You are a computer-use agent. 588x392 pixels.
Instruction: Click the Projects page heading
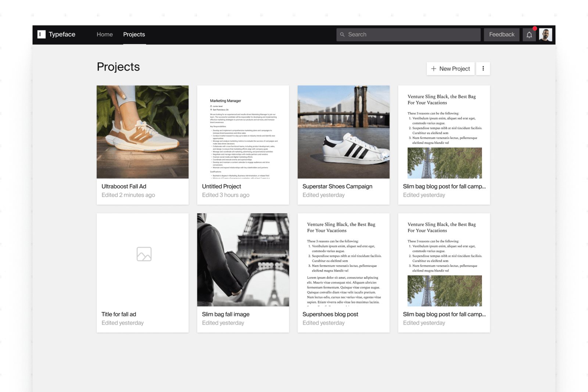click(x=118, y=67)
